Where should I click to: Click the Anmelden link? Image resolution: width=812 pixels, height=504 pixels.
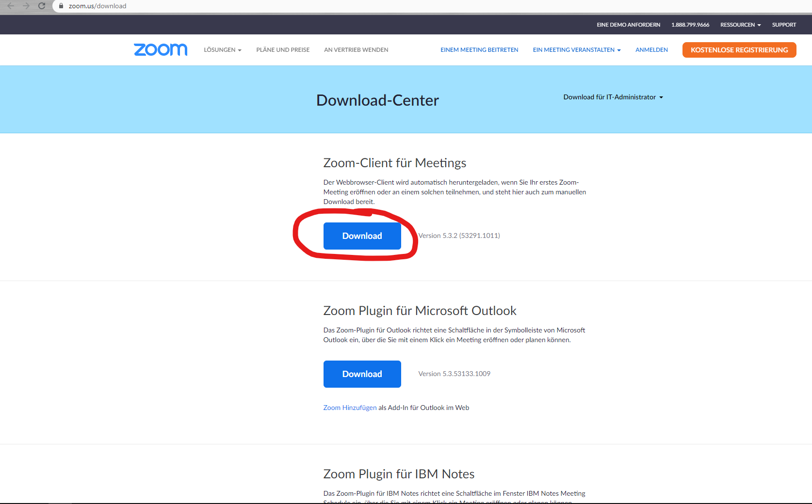click(651, 50)
